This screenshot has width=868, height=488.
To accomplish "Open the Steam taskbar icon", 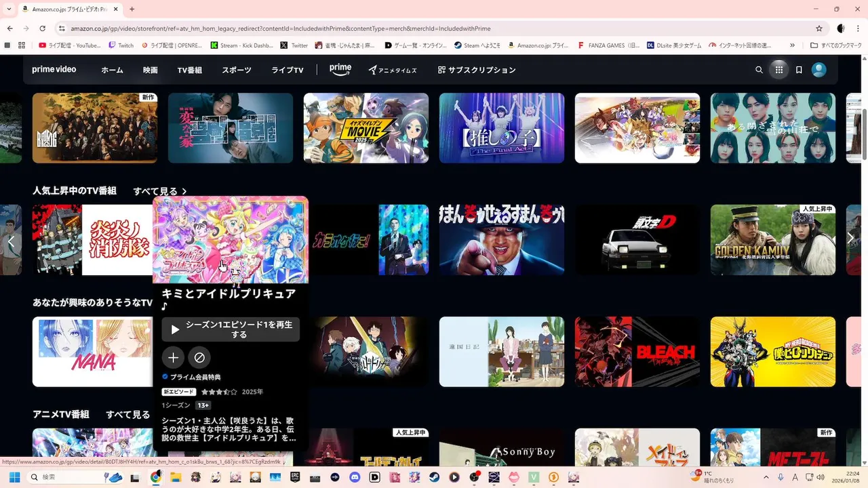I will click(x=434, y=477).
